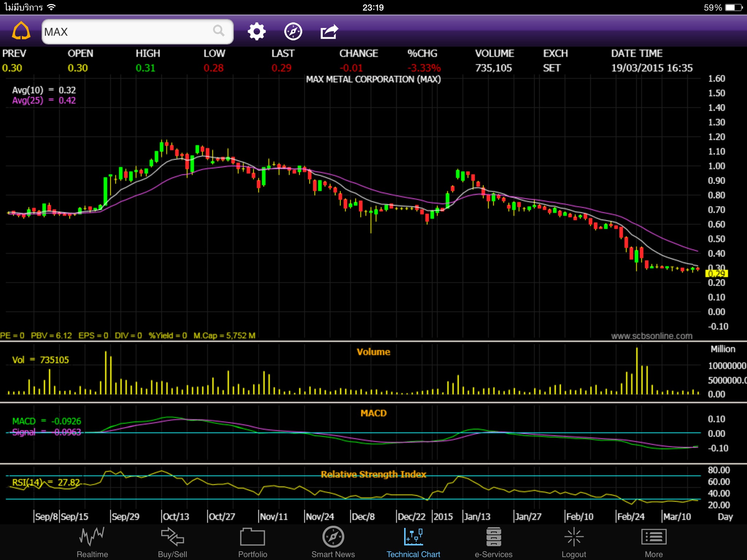
Task: Click the magnifier icon in the search box
Action: pos(219,31)
